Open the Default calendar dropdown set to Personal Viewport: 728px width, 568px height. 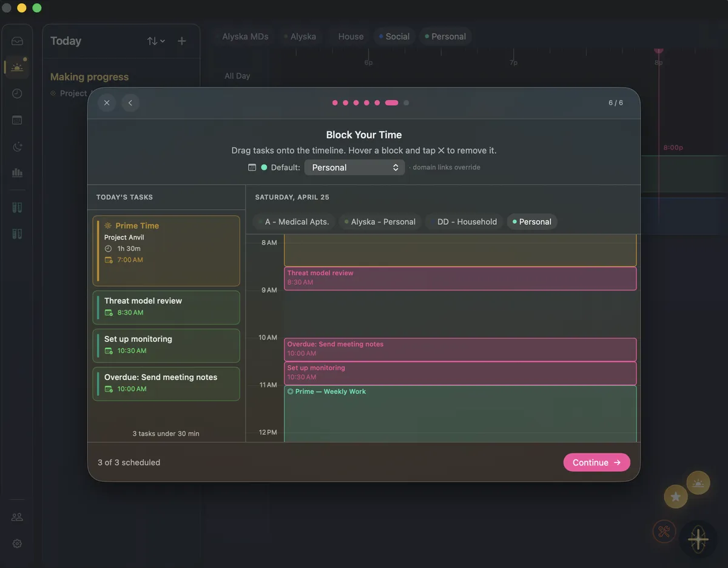(354, 167)
